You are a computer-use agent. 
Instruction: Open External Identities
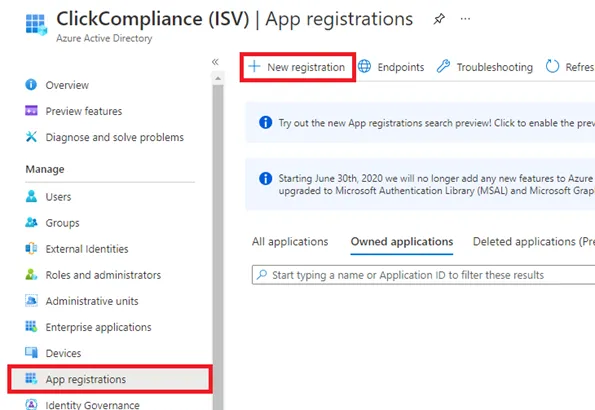click(87, 249)
